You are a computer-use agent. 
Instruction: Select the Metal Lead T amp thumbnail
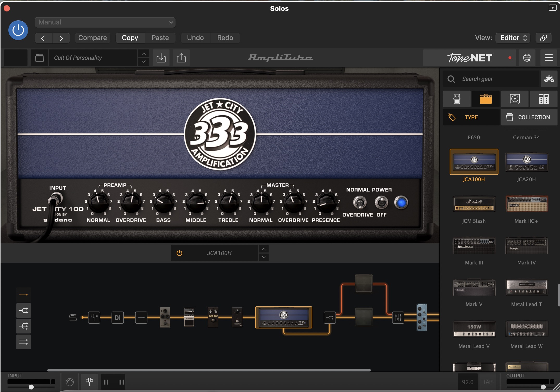pos(527,287)
